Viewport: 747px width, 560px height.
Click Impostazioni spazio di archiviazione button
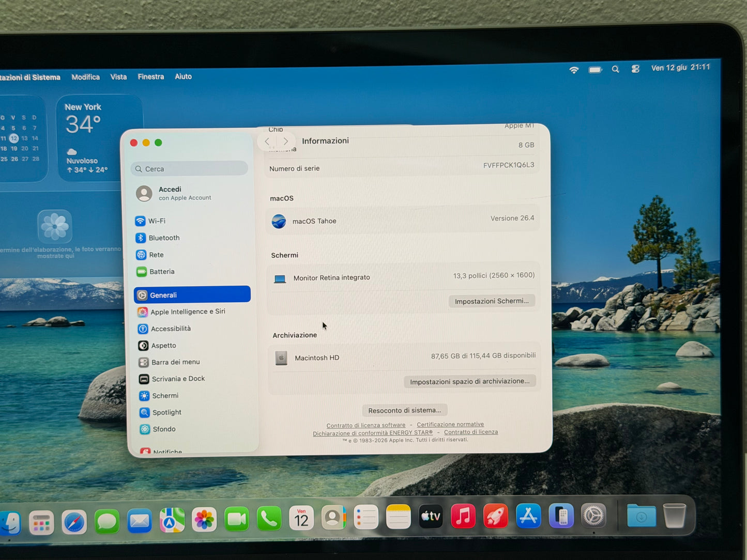[x=469, y=381]
